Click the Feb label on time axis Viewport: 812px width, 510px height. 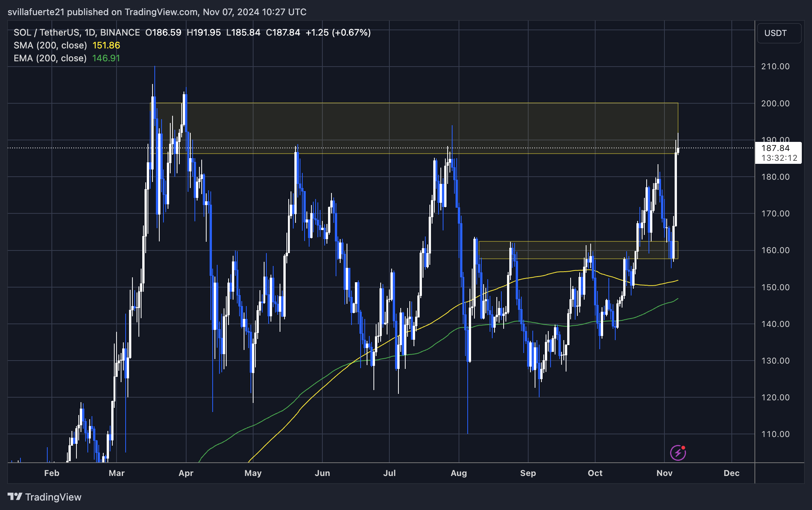click(52, 473)
